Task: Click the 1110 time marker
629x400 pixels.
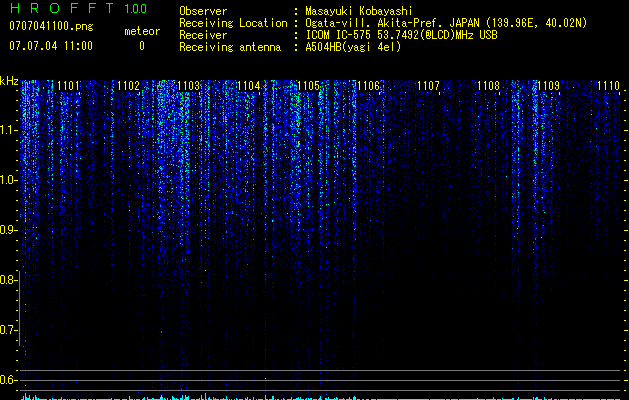Action: click(x=608, y=86)
